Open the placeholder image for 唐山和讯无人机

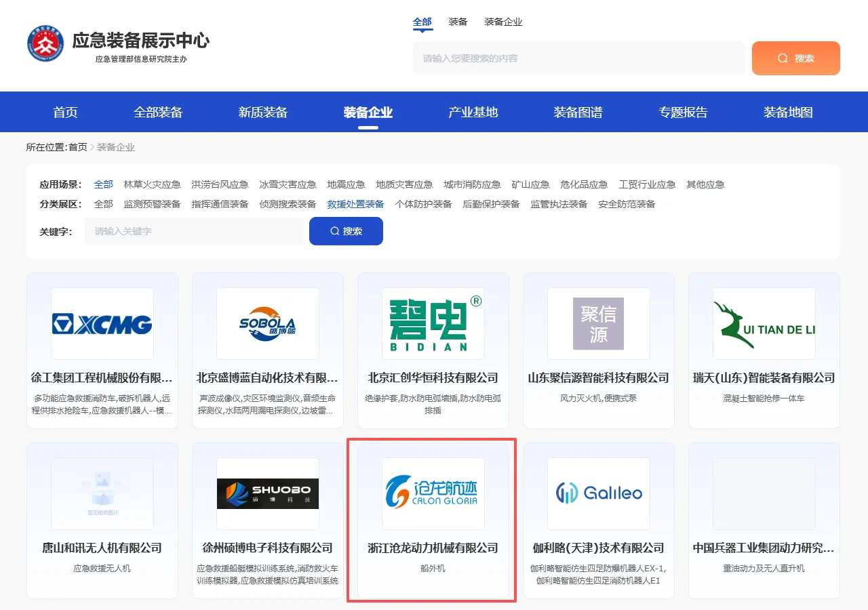tap(102, 494)
